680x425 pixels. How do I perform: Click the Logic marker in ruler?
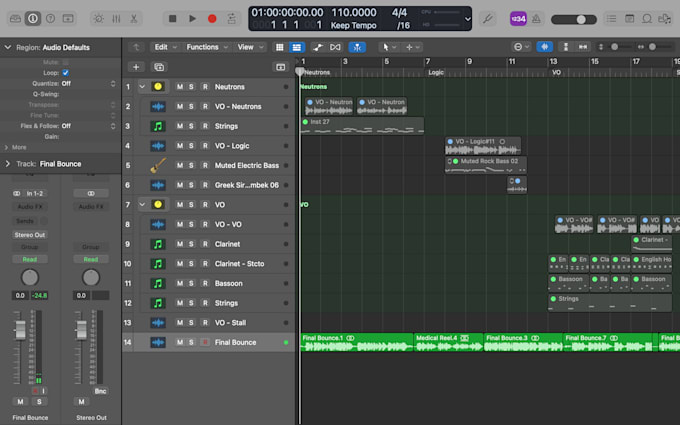point(436,72)
